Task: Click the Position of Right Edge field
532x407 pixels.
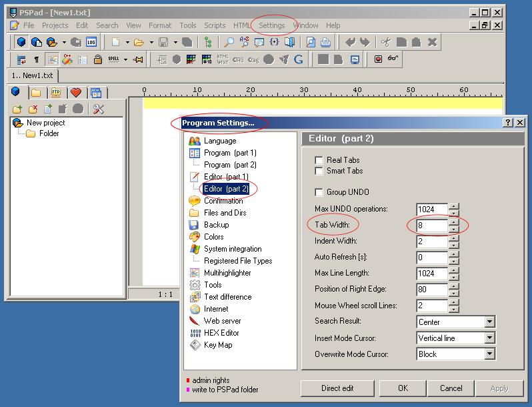Action: 432,289
